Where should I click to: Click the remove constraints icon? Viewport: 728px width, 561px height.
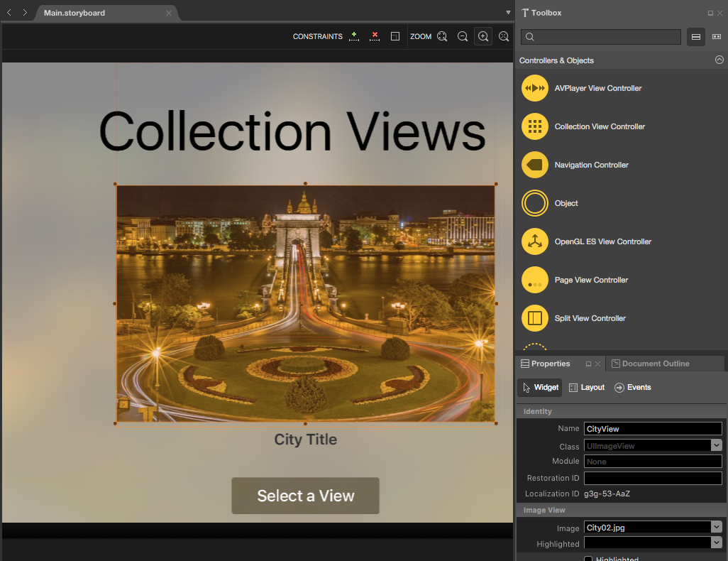[x=375, y=36]
